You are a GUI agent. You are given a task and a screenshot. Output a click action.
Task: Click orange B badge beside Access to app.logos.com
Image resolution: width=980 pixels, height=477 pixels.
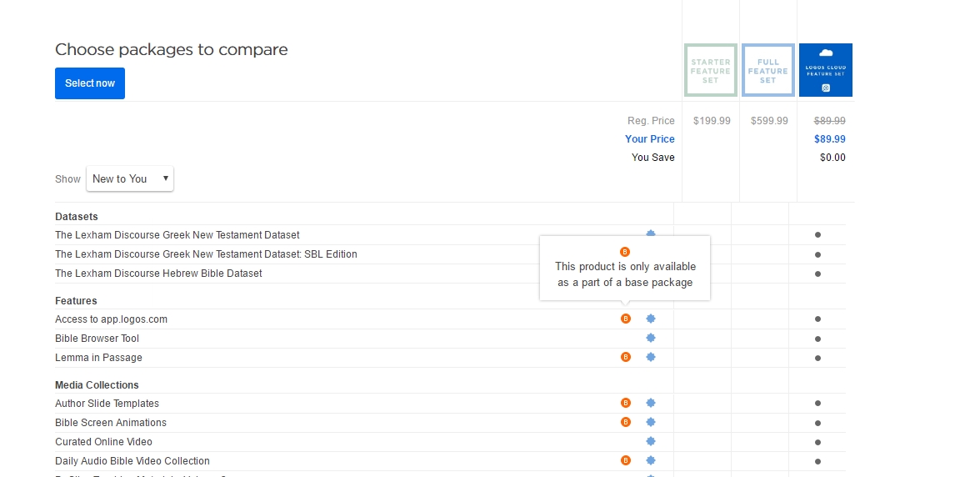click(x=626, y=319)
